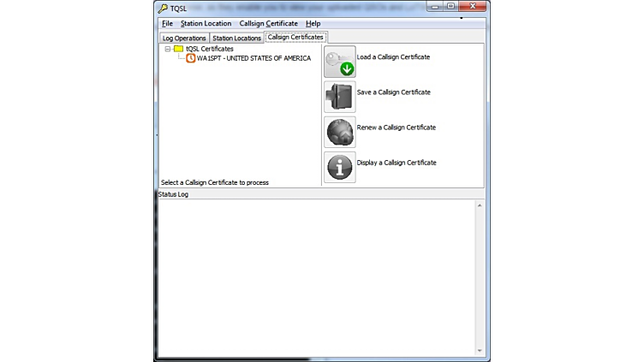Open the Help menu

313,23
